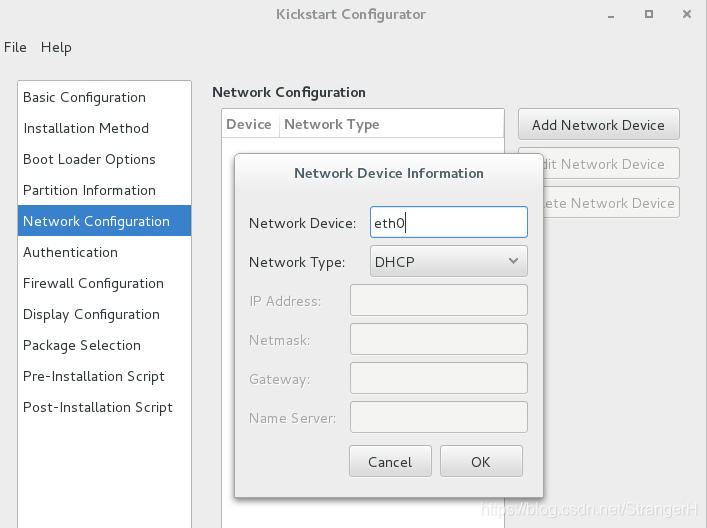707x528 pixels.
Task: Maximize the Kickstart Configurator window
Action: coord(649,14)
